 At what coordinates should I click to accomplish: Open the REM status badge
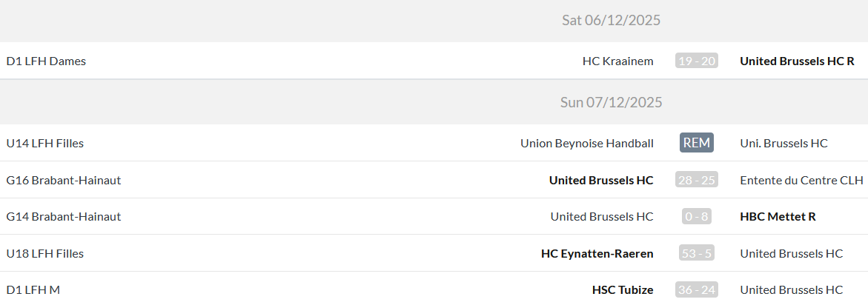pos(696,143)
